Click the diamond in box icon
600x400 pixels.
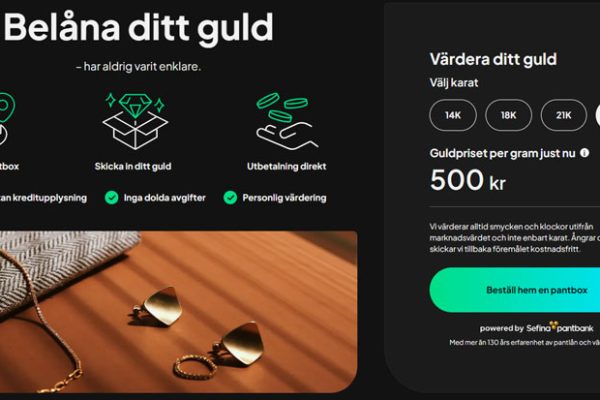pos(135,121)
